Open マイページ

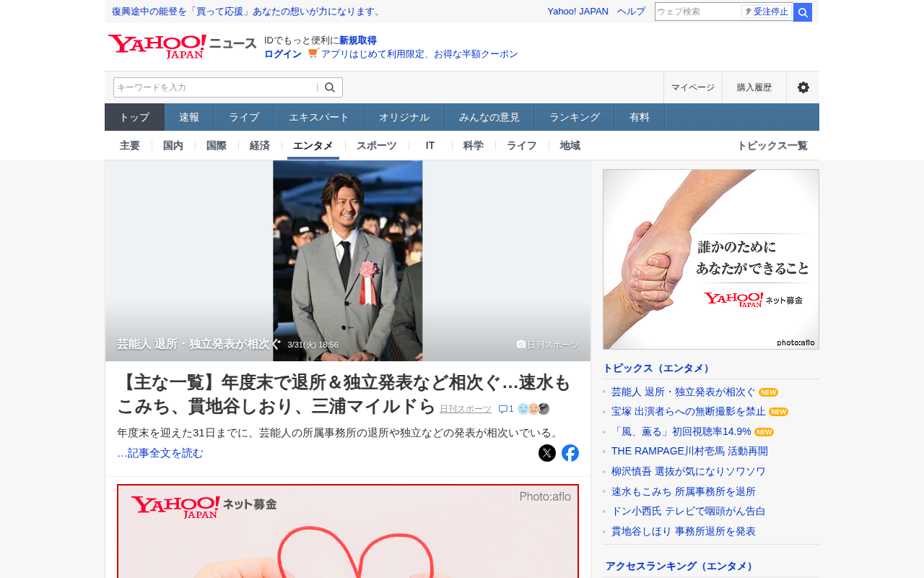click(x=693, y=87)
